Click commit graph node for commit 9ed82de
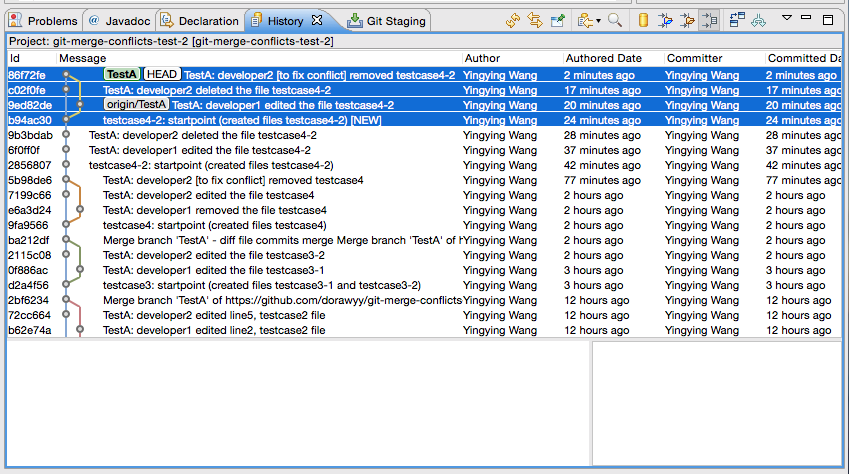 coord(80,105)
